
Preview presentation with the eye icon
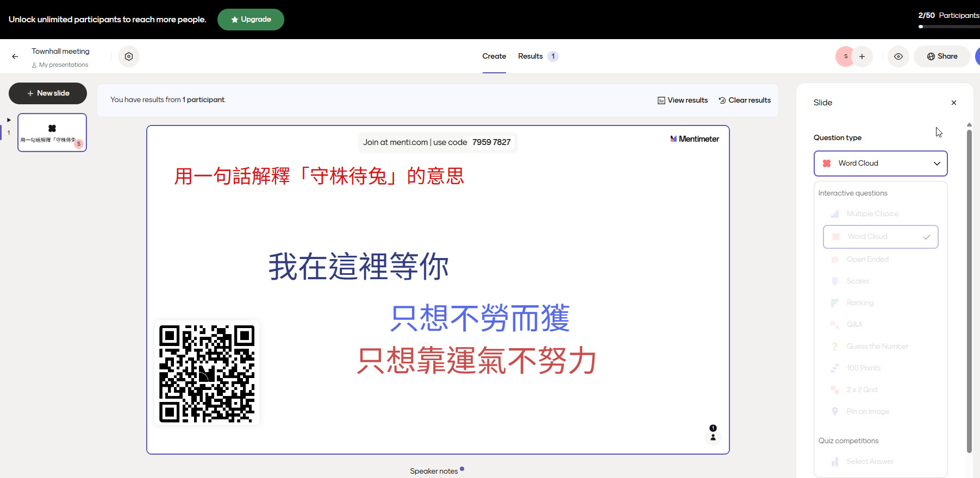click(898, 56)
